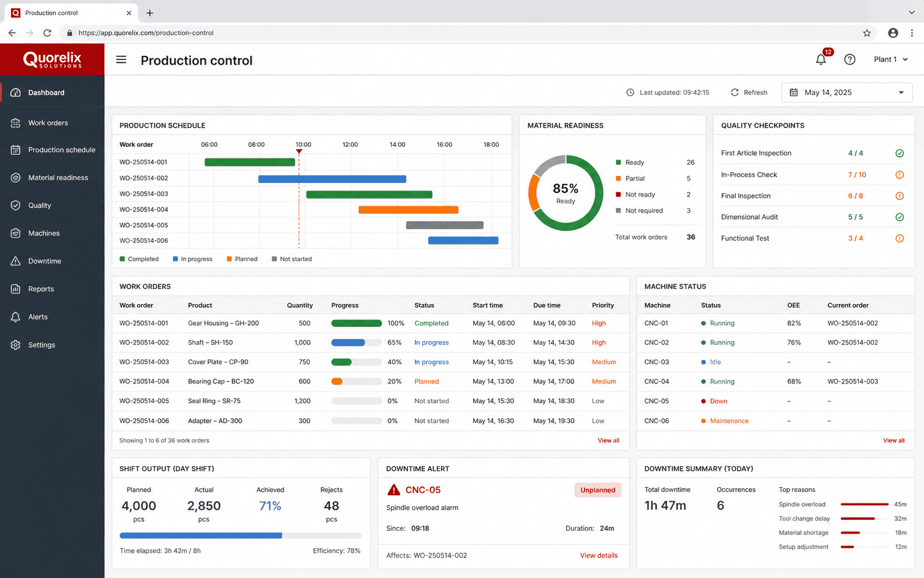Image resolution: width=924 pixels, height=578 pixels.
Task: Click the Reports chart icon
Action: [16, 289]
